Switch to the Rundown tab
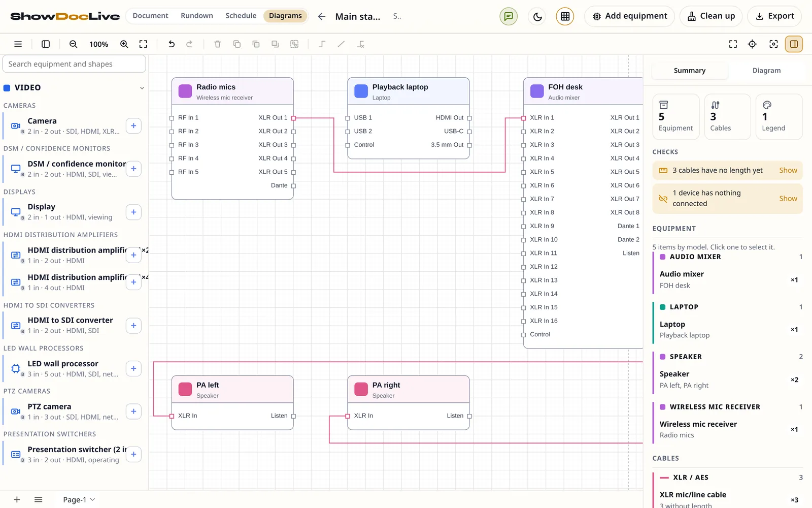This screenshot has width=812, height=508. pyautogui.click(x=197, y=16)
